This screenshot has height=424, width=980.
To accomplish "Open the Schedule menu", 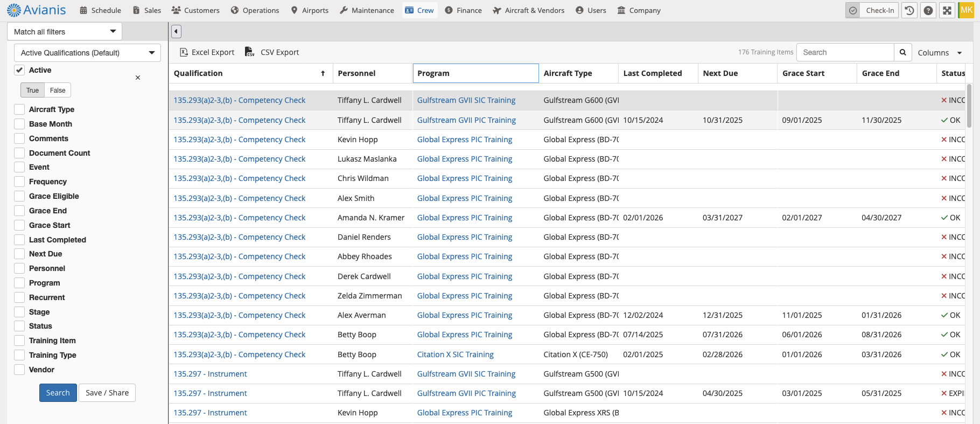I will click(x=100, y=10).
